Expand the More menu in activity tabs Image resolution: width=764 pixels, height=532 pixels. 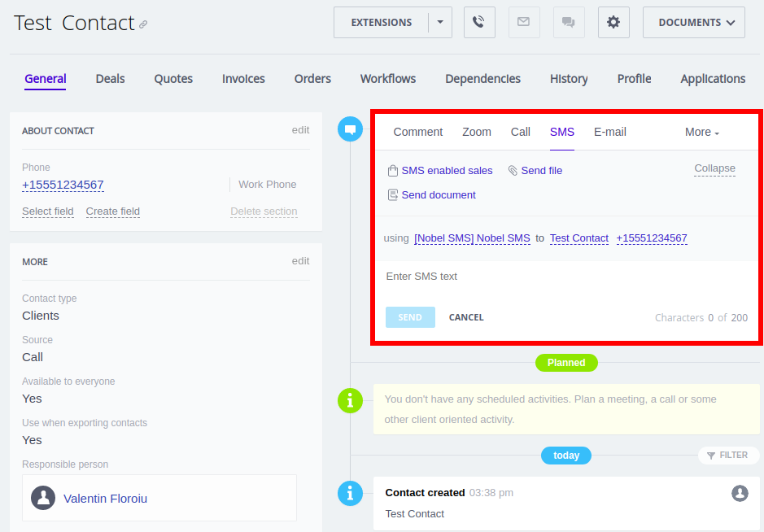pos(701,132)
